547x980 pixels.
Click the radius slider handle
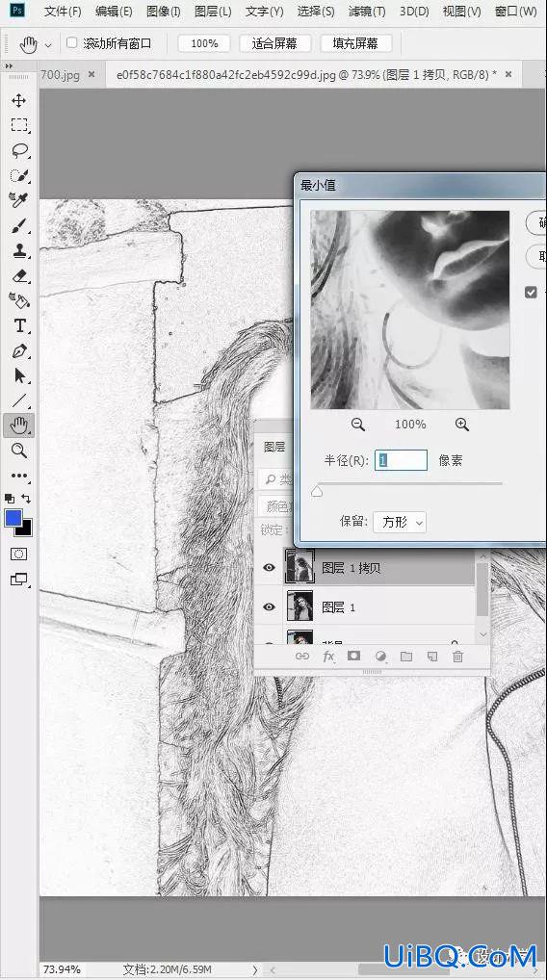pos(317,492)
